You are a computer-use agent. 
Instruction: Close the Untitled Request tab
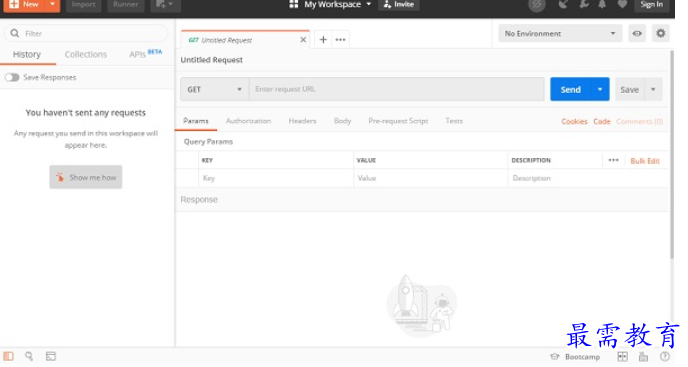click(x=303, y=40)
